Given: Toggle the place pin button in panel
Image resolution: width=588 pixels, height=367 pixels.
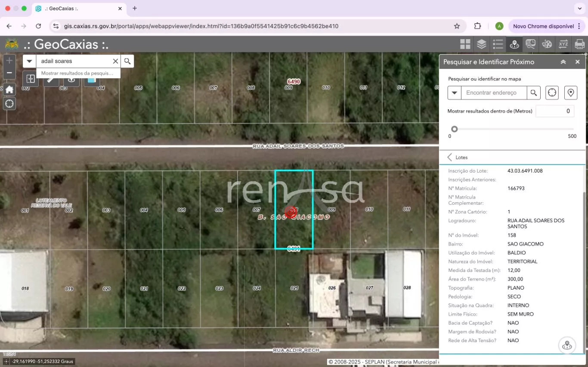Looking at the screenshot, I should [571, 93].
